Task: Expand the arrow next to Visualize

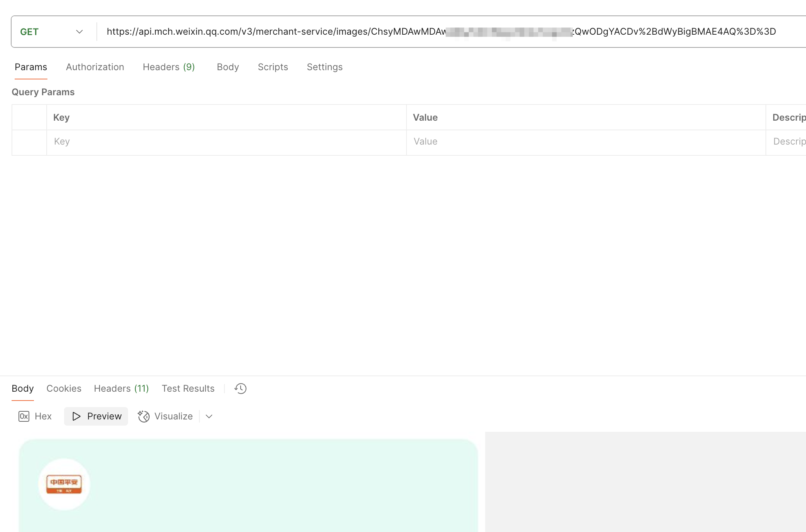Action: coord(209,416)
